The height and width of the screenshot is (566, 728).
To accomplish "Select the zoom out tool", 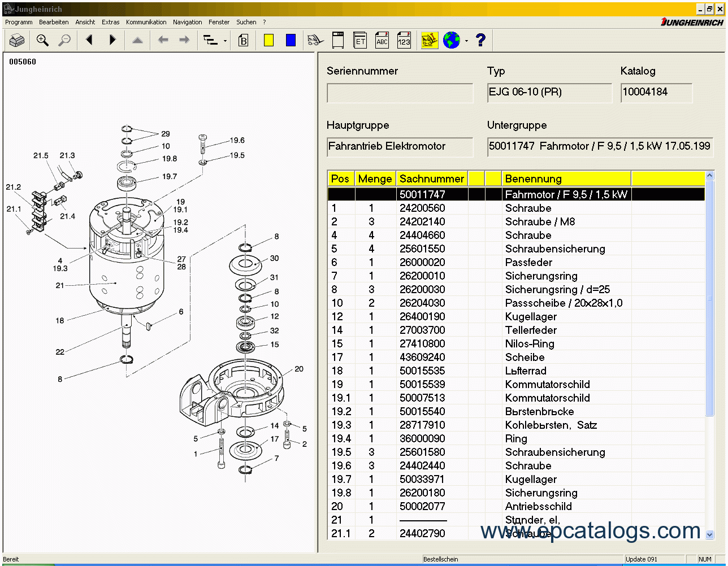I will pos(64,40).
